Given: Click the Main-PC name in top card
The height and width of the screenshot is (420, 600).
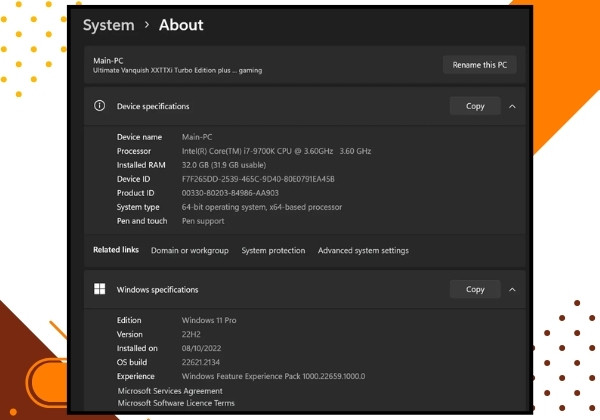Looking at the screenshot, I should pyautogui.click(x=108, y=60).
